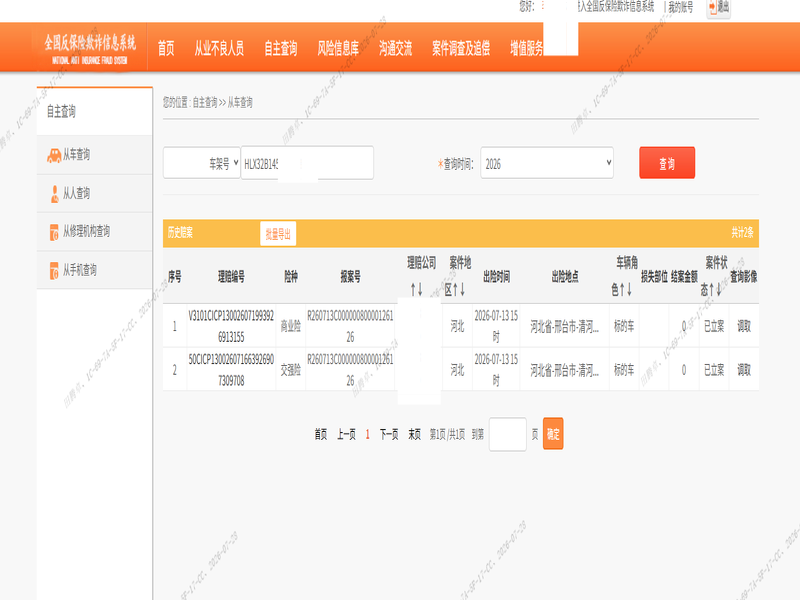Image resolution: width=800 pixels, height=600 pixels.
Task: Open 自主查询 in the top navigation
Action: tap(281, 48)
